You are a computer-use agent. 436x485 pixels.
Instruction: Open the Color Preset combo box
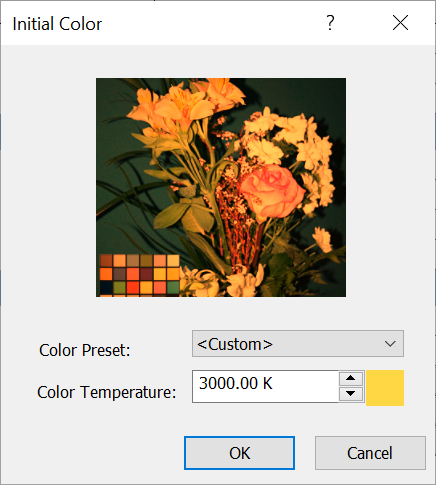coord(298,344)
